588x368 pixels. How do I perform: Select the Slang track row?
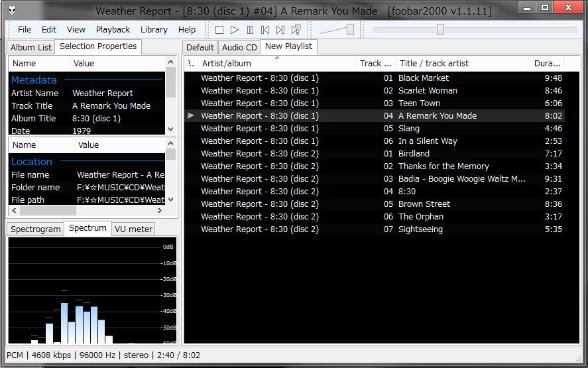(x=375, y=128)
